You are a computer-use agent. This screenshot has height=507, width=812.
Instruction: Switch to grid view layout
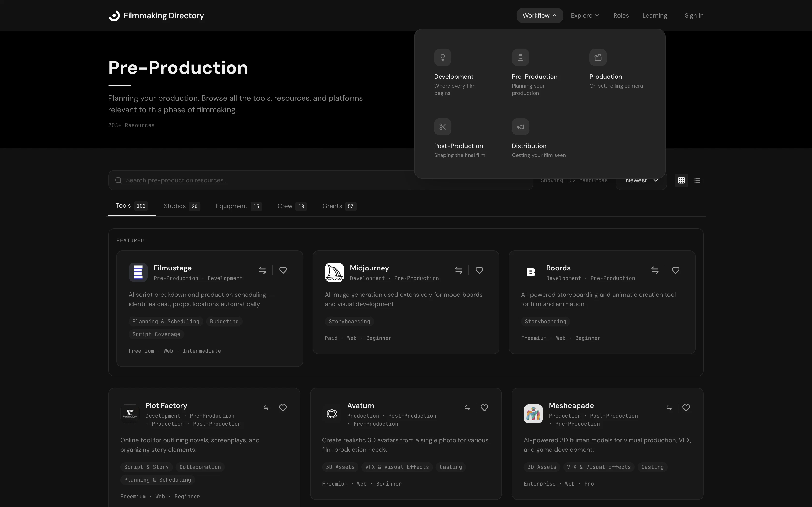coord(681,180)
